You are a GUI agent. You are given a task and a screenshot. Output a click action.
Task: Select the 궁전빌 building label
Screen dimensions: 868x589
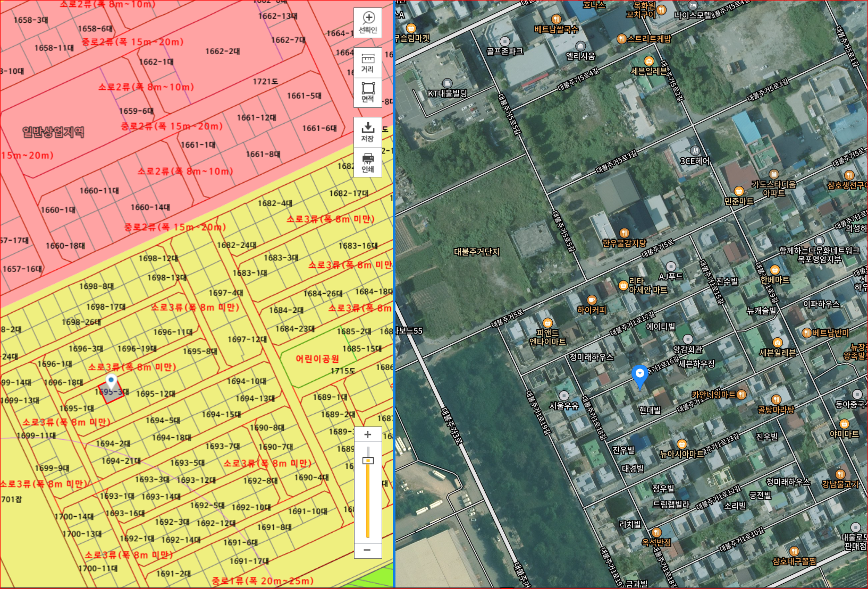pyautogui.click(x=760, y=495)
